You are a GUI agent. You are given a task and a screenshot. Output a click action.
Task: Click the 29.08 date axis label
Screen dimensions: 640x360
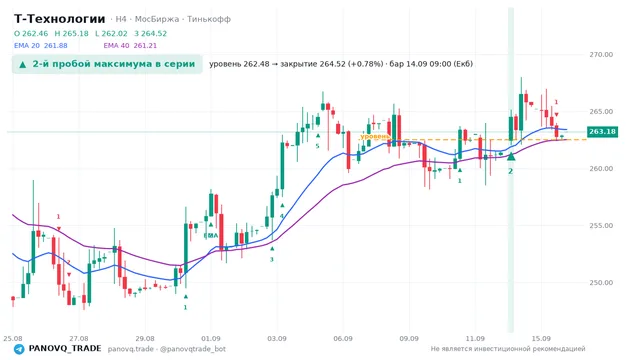(x=145, y=339)
